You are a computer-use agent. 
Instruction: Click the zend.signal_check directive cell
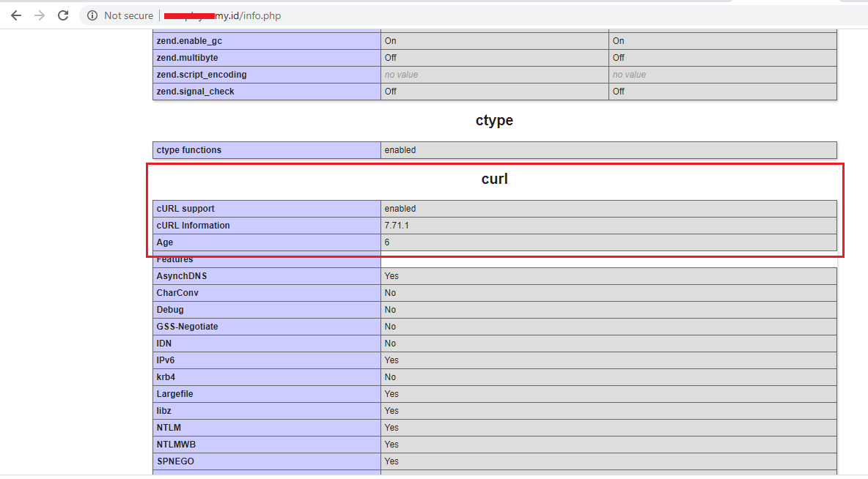(267, 92)
